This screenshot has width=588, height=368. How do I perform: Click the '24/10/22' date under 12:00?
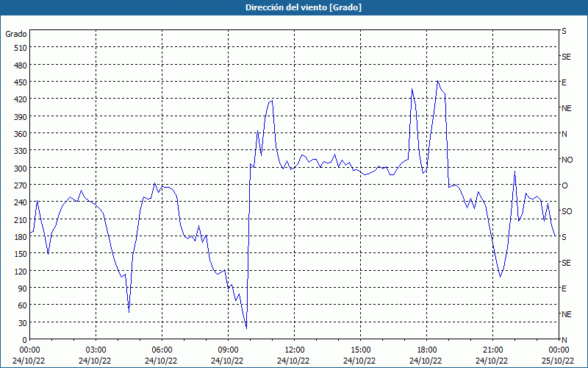[x=293, y=361]
